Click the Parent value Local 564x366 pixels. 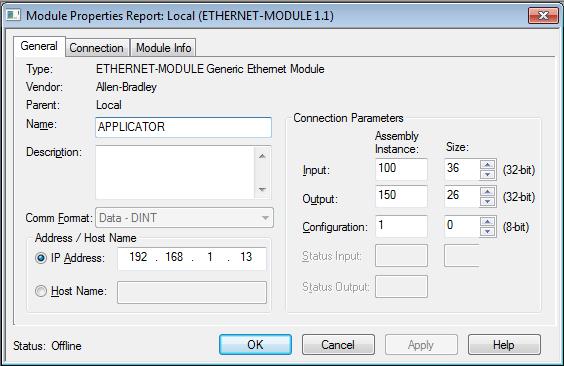109,105
